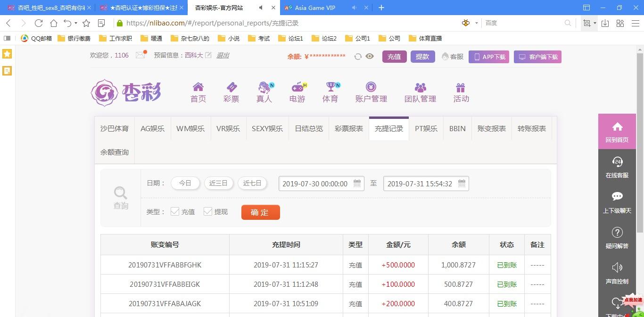644x317 pixels.
Task: Click the balance refresh icon
Action: [358, 57]
